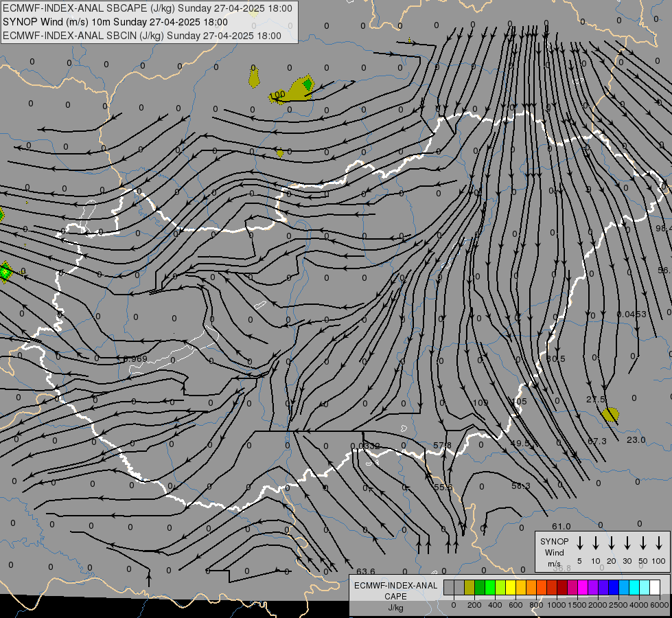
Task: Select the gray legend swatch between 0 and olive
Action: 459,587
